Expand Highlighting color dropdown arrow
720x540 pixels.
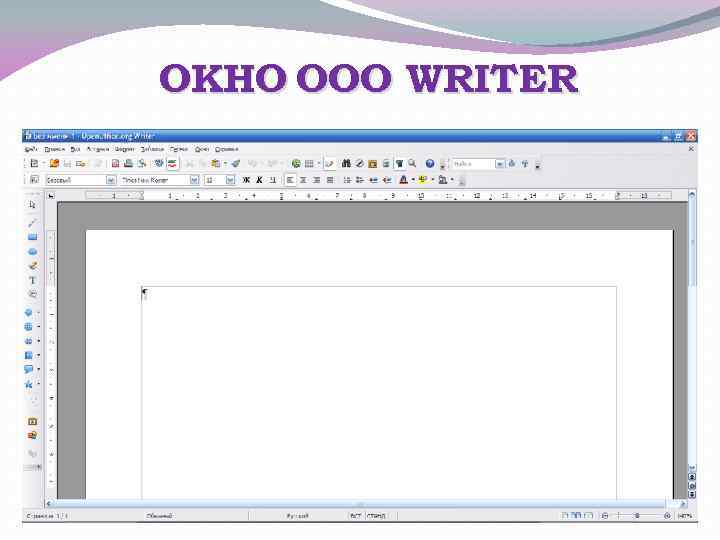[433, 180]
